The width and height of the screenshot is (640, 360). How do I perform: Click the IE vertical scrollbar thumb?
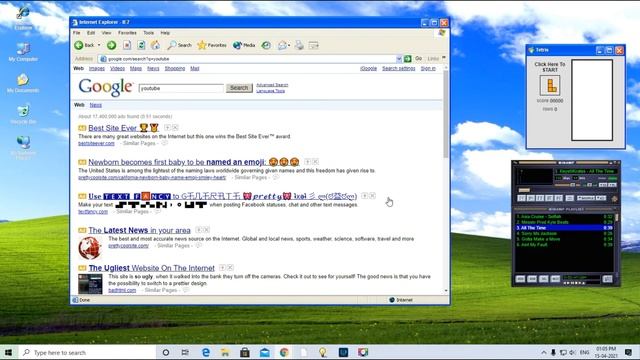[445, 114]
